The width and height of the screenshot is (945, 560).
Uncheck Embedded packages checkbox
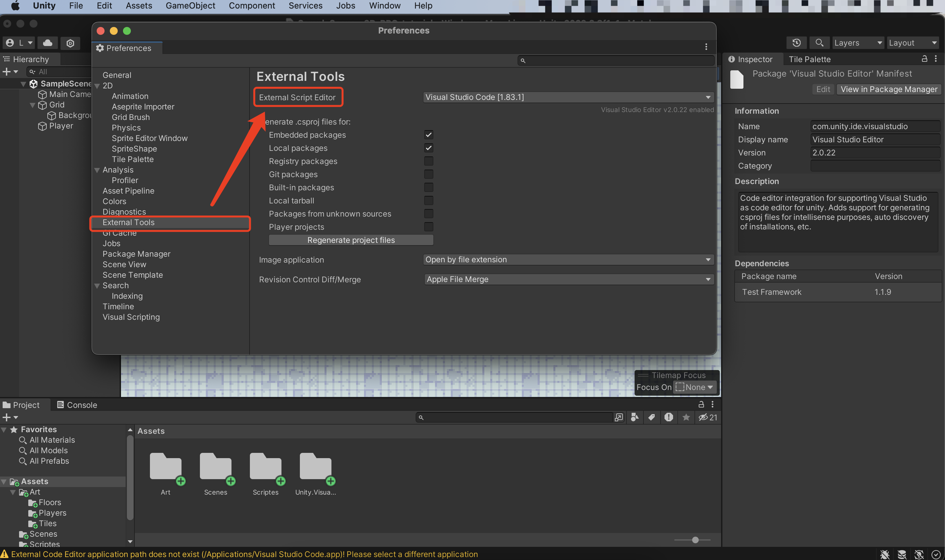[x=428, y=135]
